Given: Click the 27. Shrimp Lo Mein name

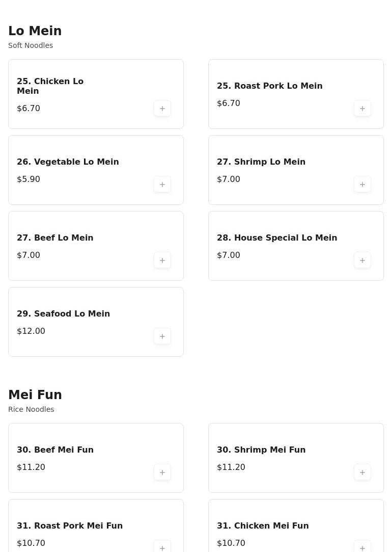Looking at the screenshot, I should (261, 162).
